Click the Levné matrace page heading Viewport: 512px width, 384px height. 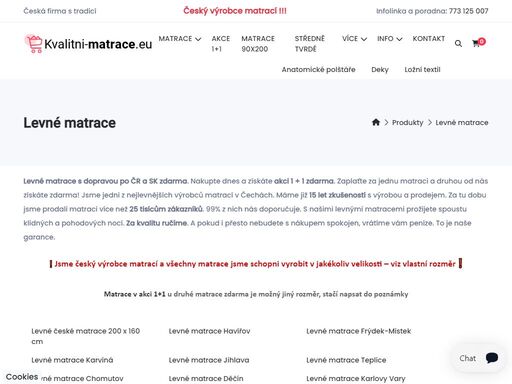(x=70, y=123)
